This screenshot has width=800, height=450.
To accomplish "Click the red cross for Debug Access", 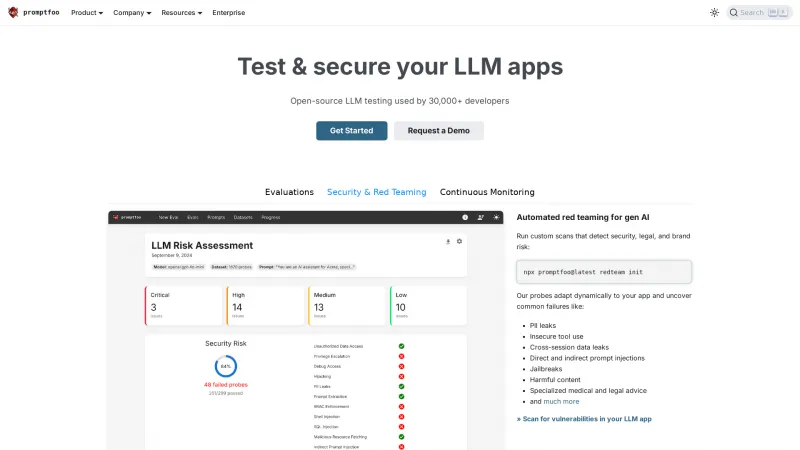I will 402,366.
